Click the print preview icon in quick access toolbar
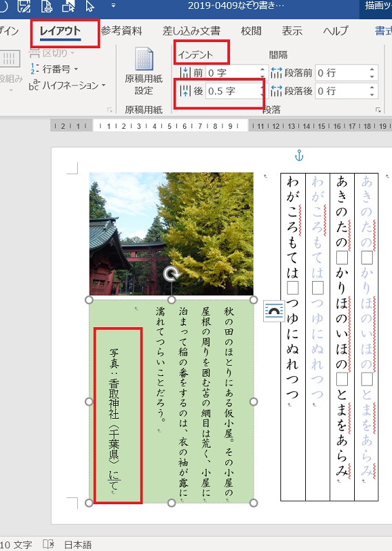Screen dimensions: 392x551 click(x=46, y=6)
